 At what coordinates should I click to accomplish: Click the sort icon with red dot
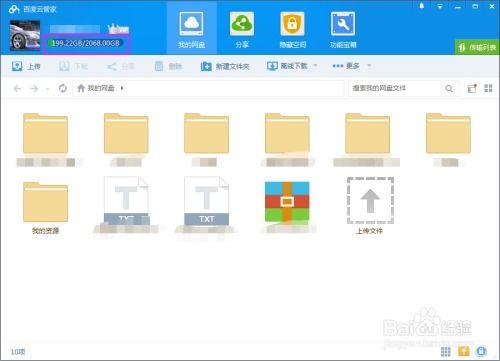tap(472, 88)
